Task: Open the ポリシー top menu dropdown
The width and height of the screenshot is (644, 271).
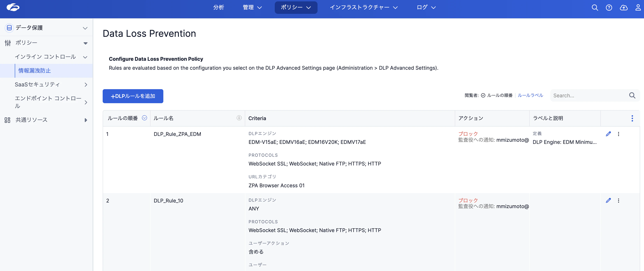Action: (296, 8)
